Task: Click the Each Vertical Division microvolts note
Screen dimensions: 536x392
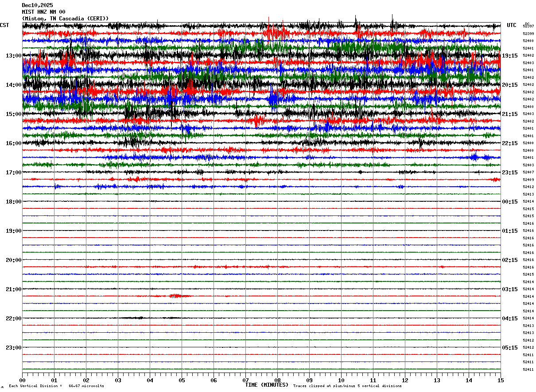Action: point(57,386)
